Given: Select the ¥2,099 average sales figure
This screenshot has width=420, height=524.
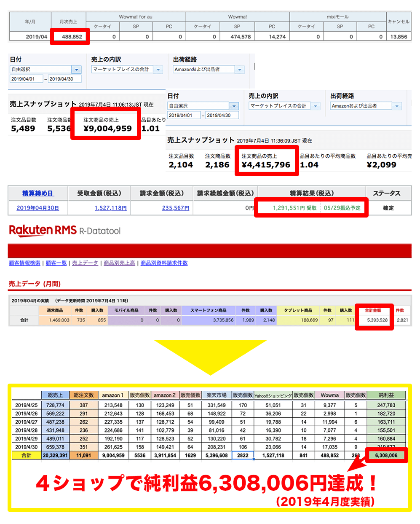Looking at the screenshot, I should pyautogui.click(x=381, y=165).
